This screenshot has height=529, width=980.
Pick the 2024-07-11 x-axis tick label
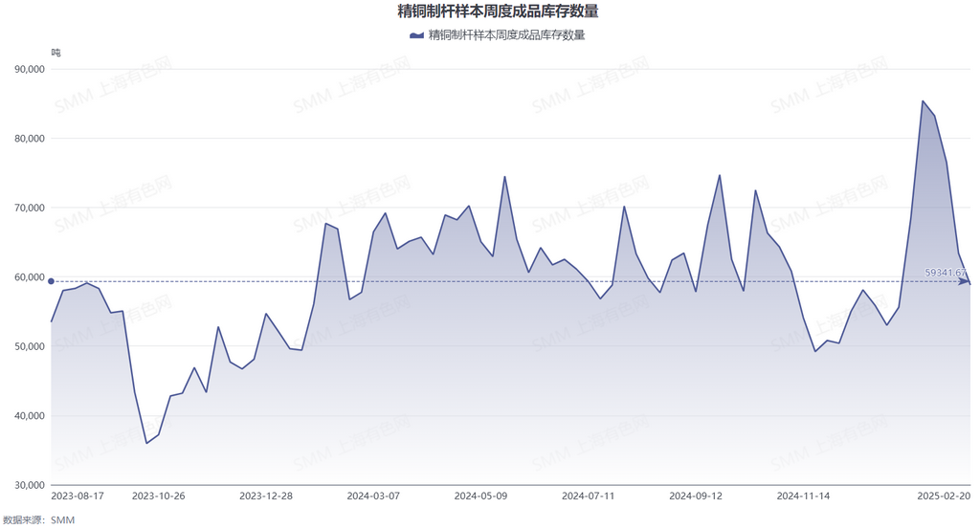click(x=588, y=496)
